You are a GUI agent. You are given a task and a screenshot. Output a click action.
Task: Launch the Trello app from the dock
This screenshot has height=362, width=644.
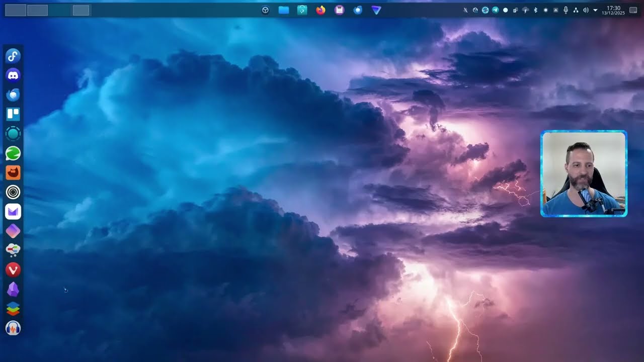[13, 114]
